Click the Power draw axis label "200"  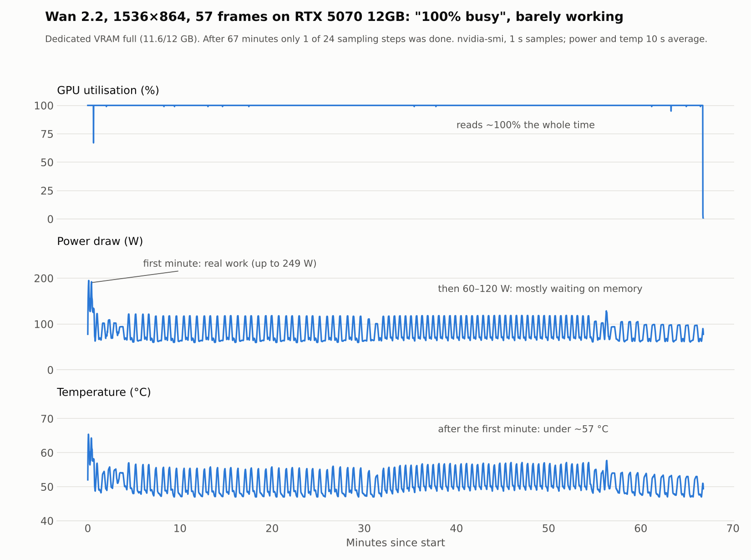pyautogui.click(x=44, y=279)
